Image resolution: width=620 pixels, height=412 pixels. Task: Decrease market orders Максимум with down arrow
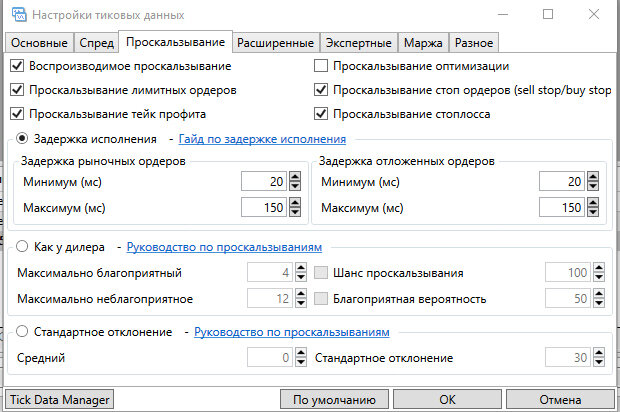[x=295, y=212]
